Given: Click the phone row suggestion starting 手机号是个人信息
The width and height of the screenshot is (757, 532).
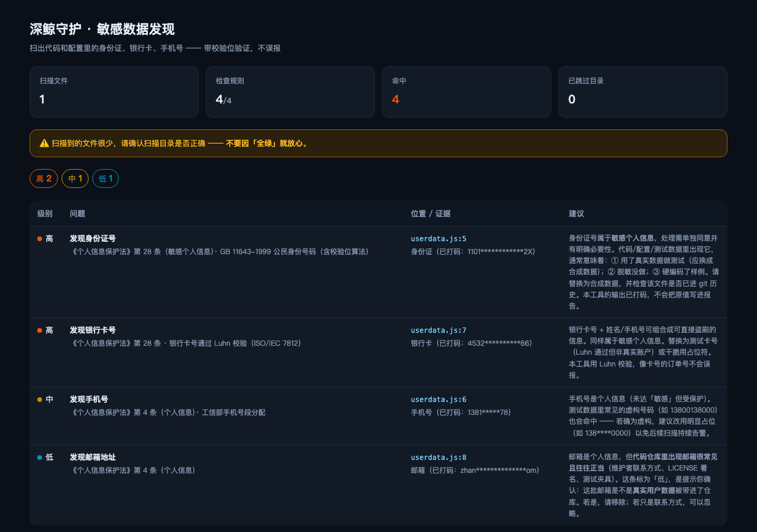Looking at the screenshot, I should [x=644, y=416].
